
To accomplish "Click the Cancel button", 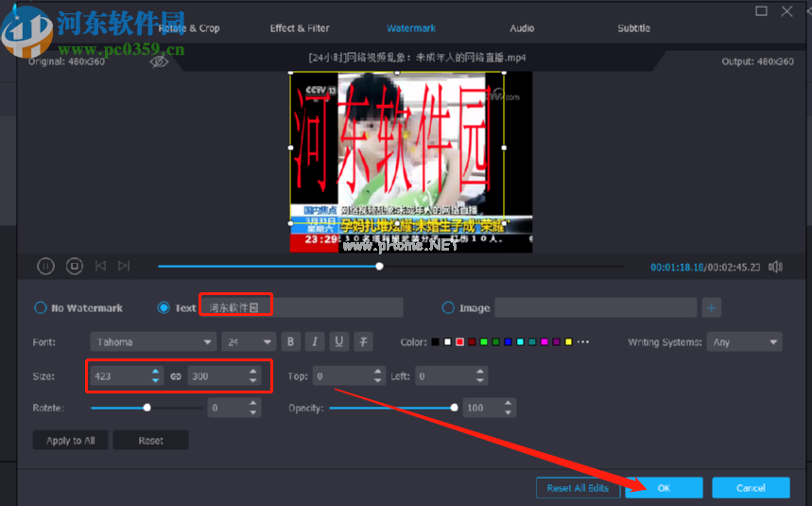I will (751, 488).
